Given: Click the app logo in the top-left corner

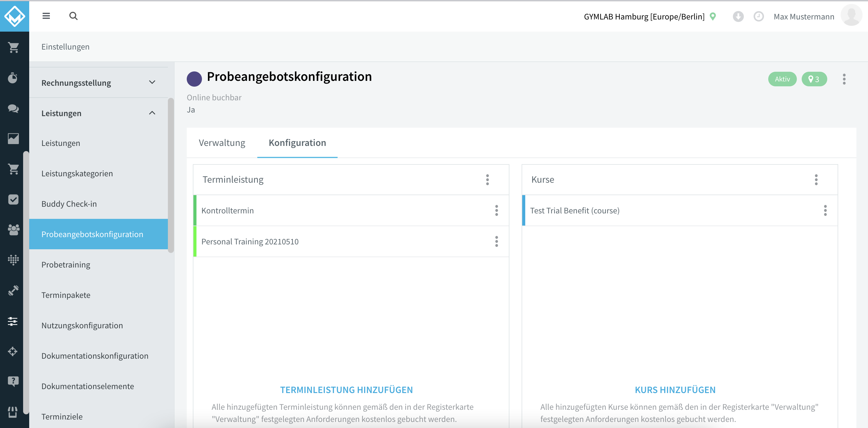Looking at the screenshot, I should (x=15, y=16).
